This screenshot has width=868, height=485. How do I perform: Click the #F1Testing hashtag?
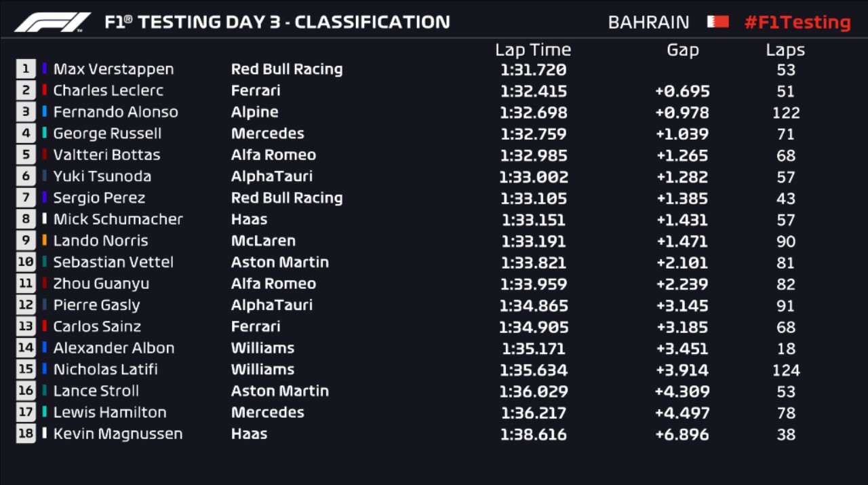click(797, 22)
